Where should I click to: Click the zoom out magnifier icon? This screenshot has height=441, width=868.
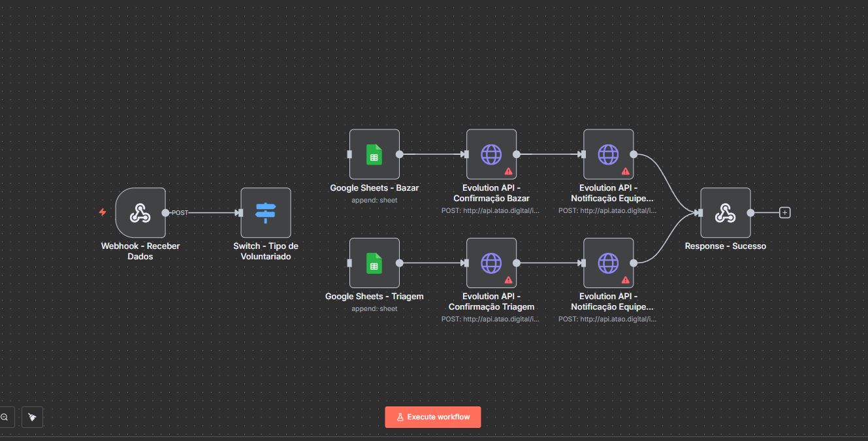pos(5,417)
